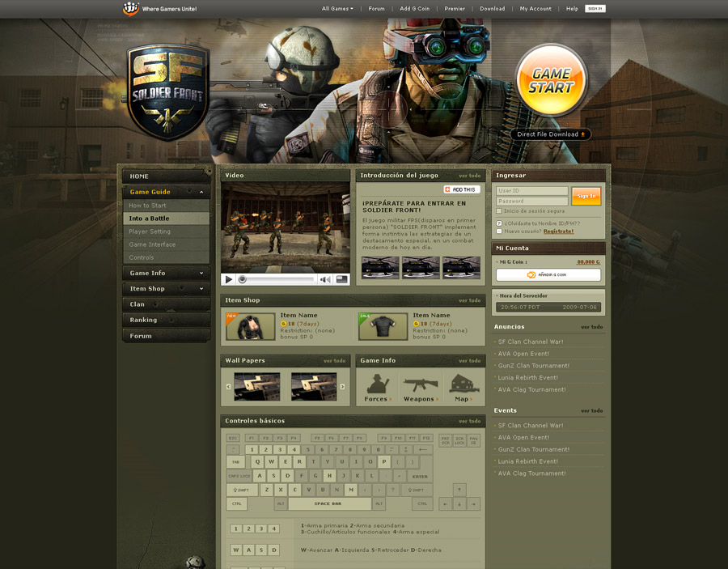The image size is (728, 569).
Task: Open My Account in top navigation
Action: point(535,8)
